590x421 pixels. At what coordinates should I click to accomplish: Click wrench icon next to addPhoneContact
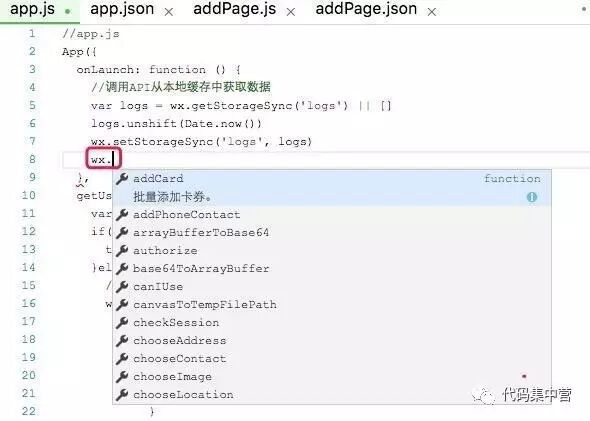click(x=122, y=215)
